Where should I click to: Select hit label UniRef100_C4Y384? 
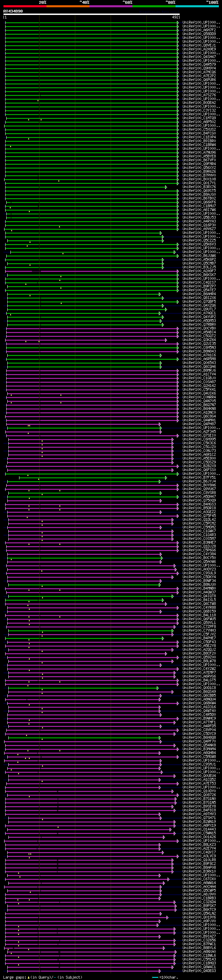click(x=199, y=554)
